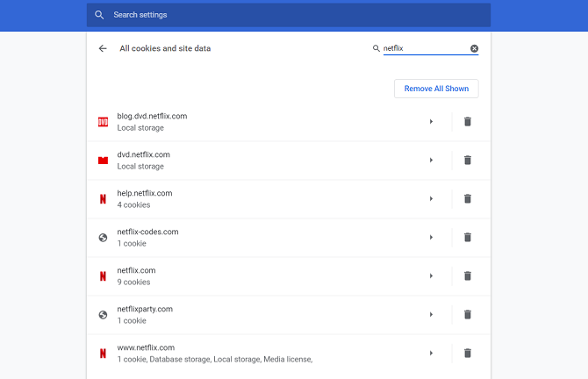588x379 pixels.
Task: Click the Search settings field
Action: pos(289,15)
